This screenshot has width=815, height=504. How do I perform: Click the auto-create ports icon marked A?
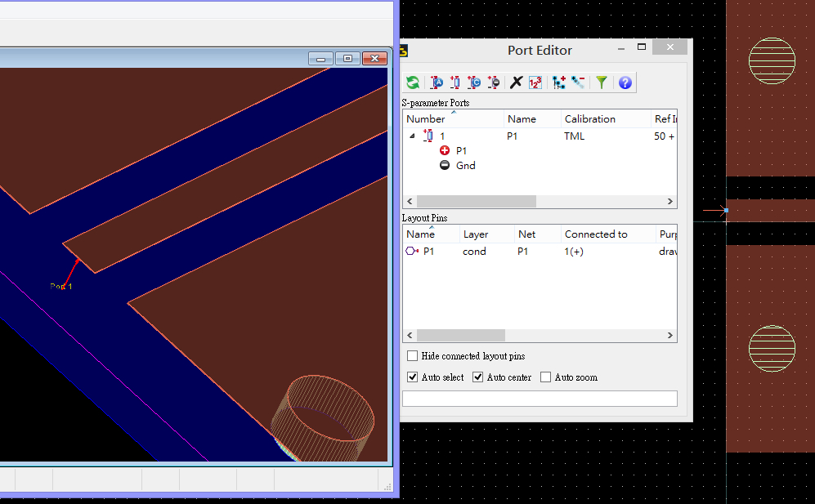[437, 83]
